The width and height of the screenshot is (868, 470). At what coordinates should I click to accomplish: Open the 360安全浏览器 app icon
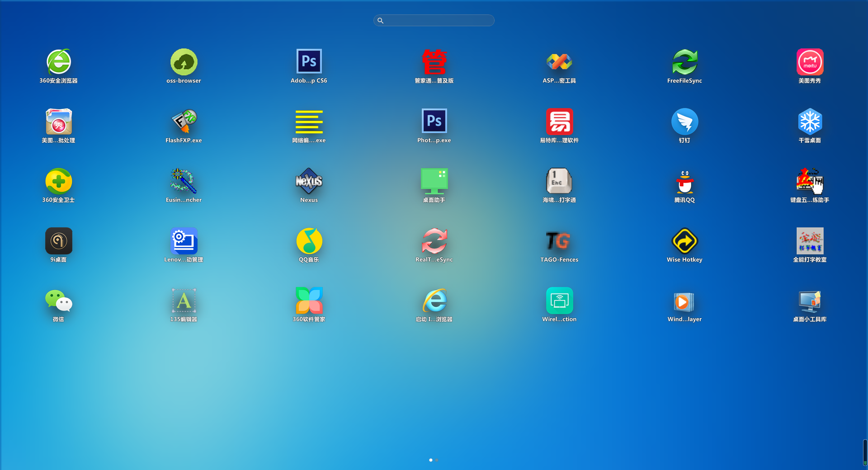point(59,62)
